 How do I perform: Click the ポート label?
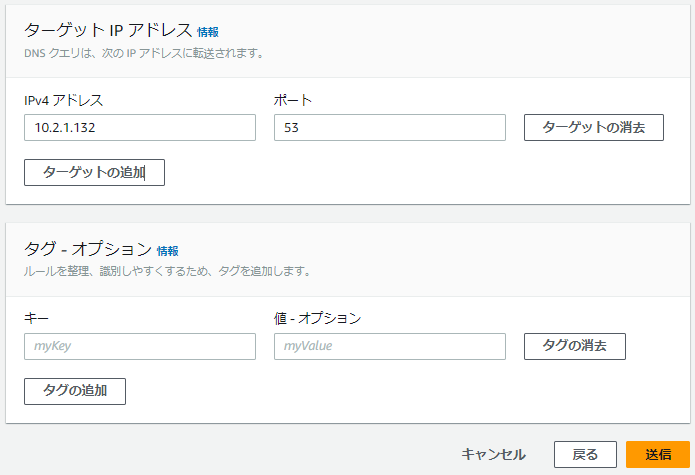[x=293, y=101]
